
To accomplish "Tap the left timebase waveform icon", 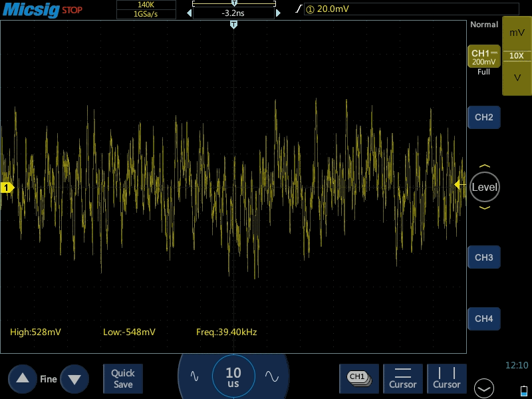I will 194,376.
